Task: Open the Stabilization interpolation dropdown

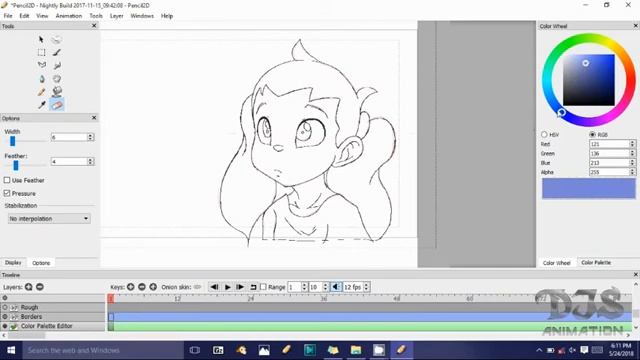Action: click(x=49, y=219)
